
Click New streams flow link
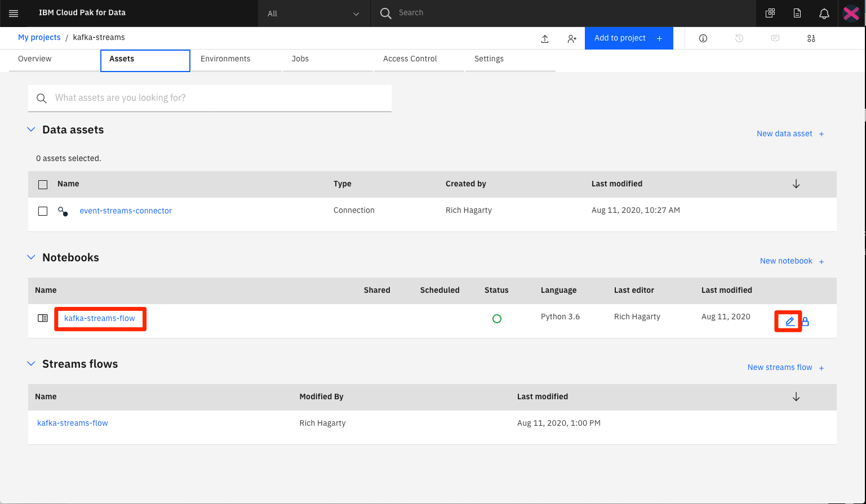tap(786, 368)
